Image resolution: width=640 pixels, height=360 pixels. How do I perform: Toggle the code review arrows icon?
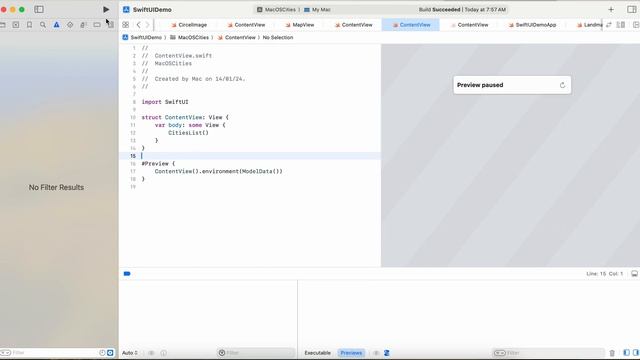(609, 25)
